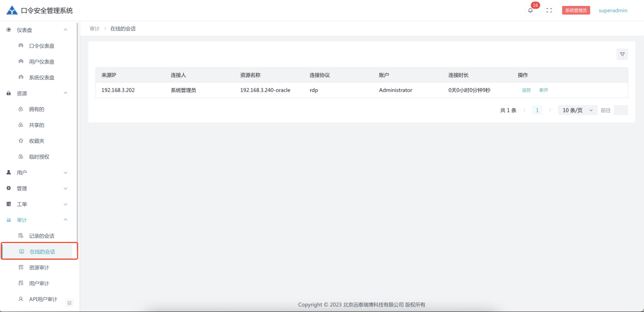This screenshot has width=644, height=312.
Task: Open 口令仪表盘 in the sidebar
Action: tap(41, 46)
